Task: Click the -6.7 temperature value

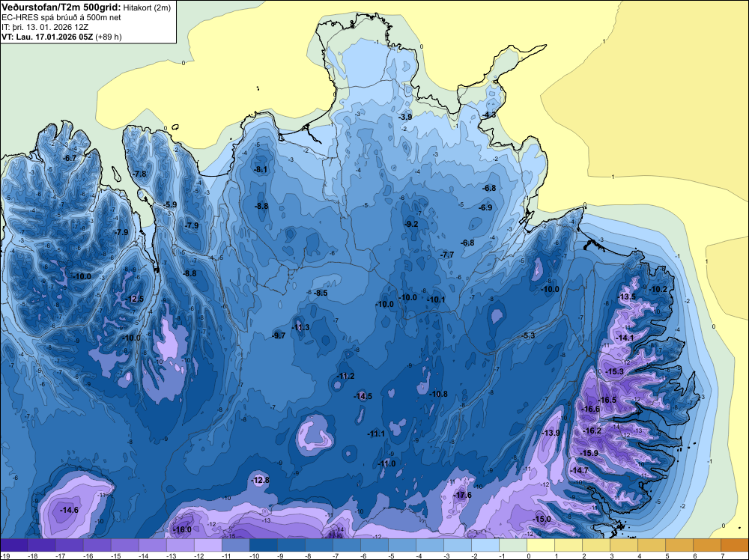Action: (70, 158)
